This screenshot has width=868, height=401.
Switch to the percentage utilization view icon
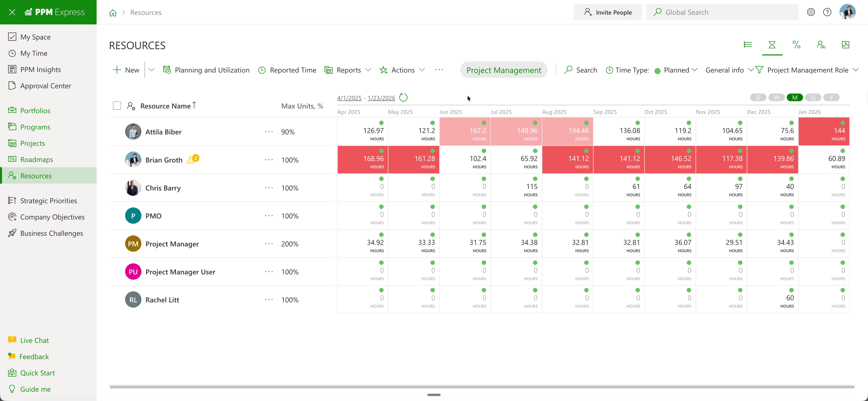[796, 45]
